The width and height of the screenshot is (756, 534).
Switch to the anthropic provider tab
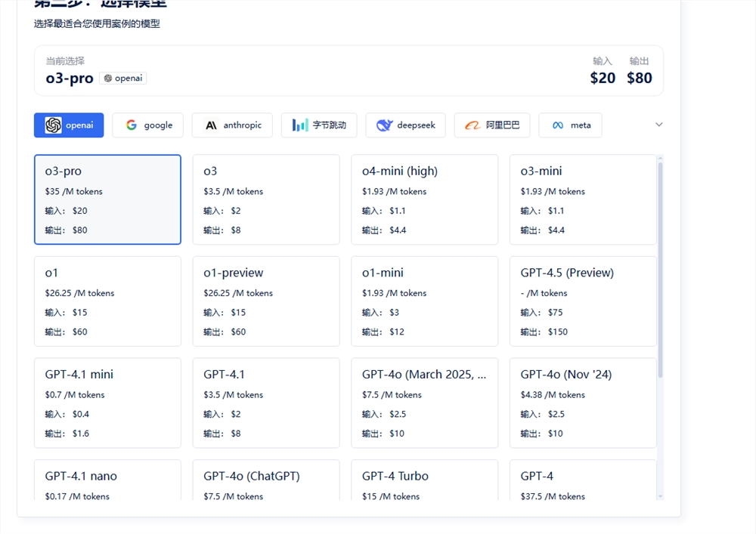pos(232,125)
